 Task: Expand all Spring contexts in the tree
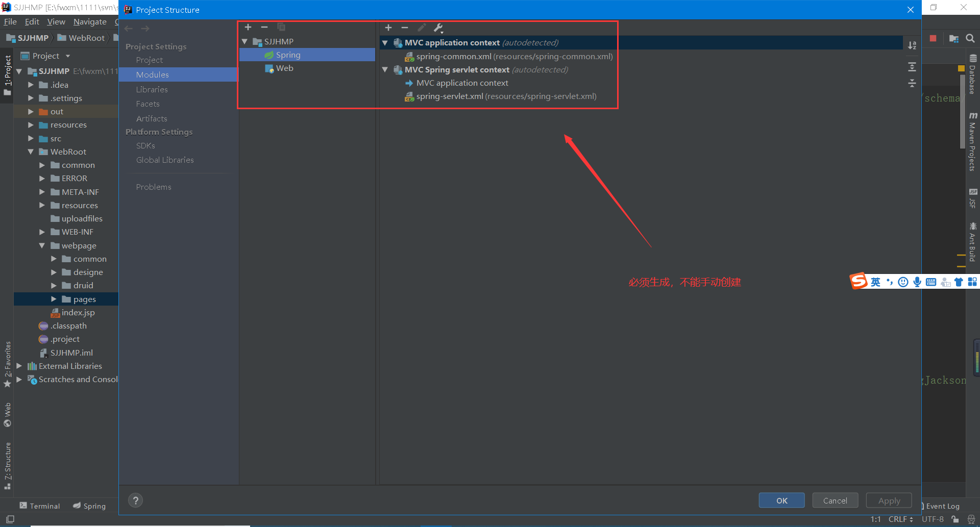coord(912,67)
